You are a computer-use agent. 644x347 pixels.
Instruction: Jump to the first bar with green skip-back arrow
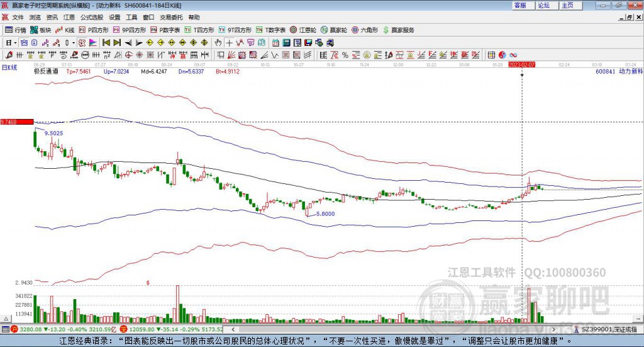coord(106,43)
